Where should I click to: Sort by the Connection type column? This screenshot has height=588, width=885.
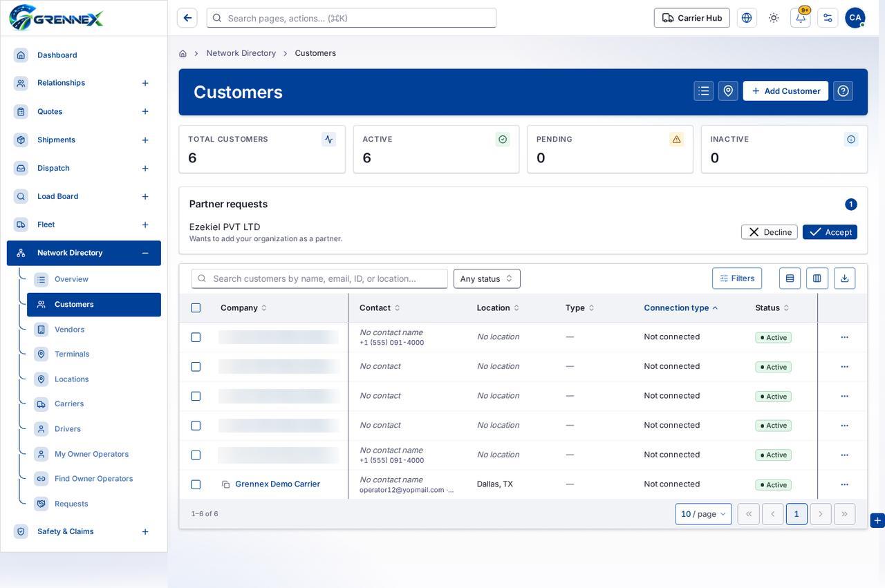(x=681, y=308)
